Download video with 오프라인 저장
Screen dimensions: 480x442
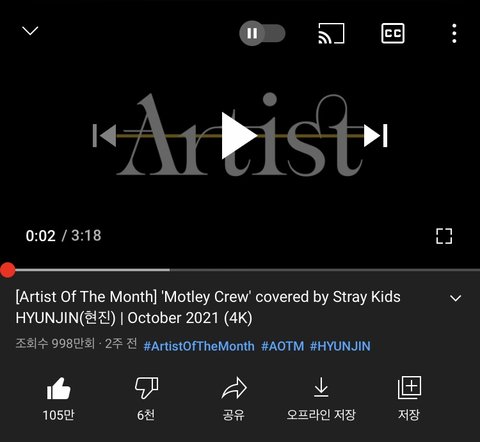pos(321,399)
